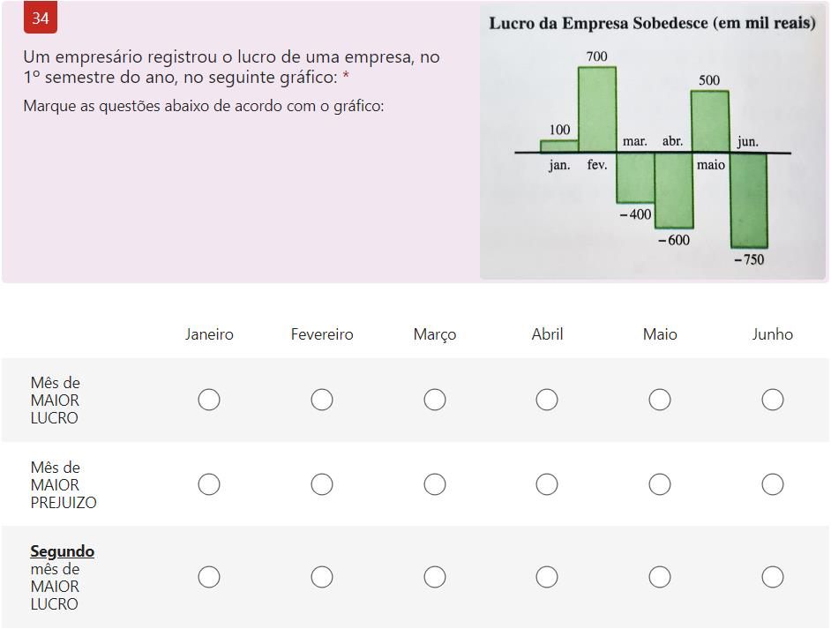831x644 pixels.
Task: Click the Lucro da Empresa Sobedesce chart image
Action: 653,142
